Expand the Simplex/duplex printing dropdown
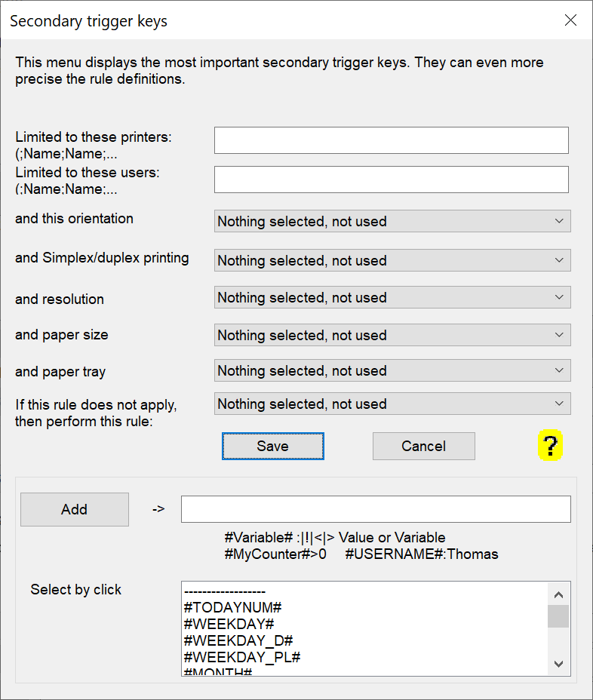The height and width of the screenshot is (700, 593). (x=392, y=260)
